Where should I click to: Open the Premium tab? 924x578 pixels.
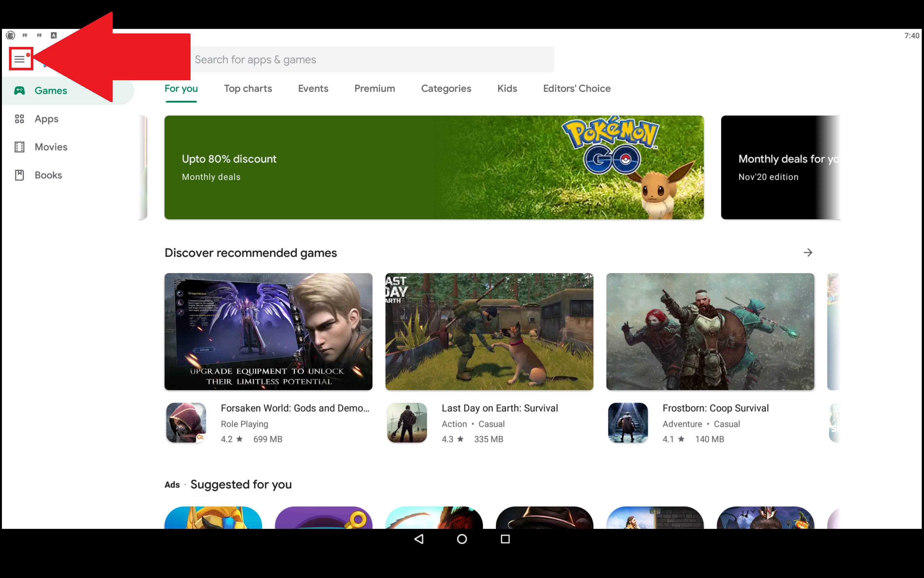(374, 89)
